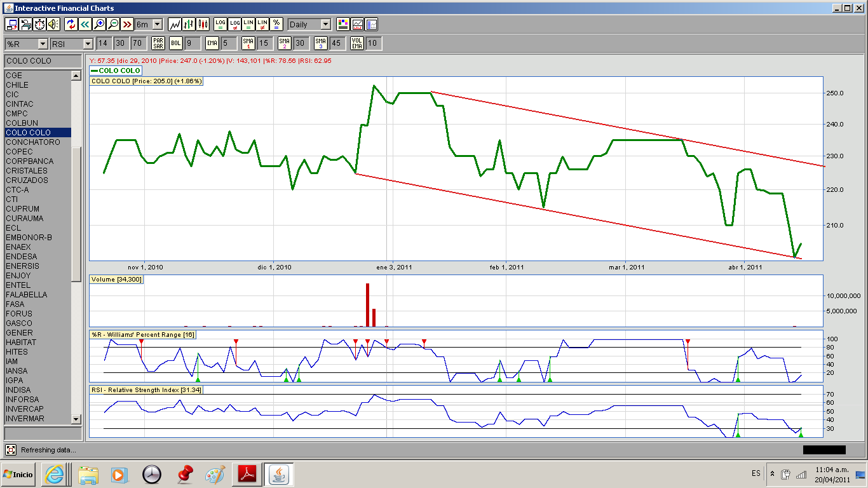Toggle the Parabolic SAR indicator
This screenshot has width=868, height=488.
point(158,43)
